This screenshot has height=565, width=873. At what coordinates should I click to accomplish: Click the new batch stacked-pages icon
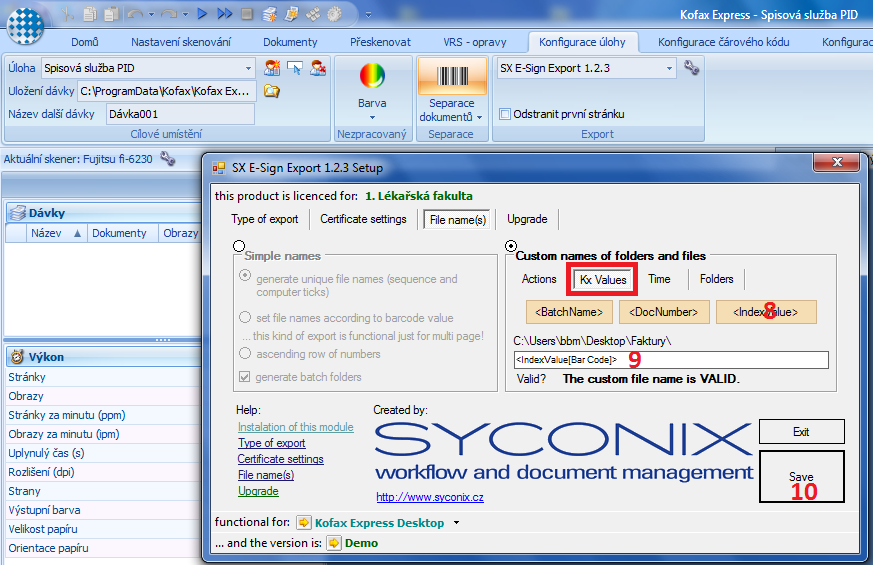tap(269, 14)
